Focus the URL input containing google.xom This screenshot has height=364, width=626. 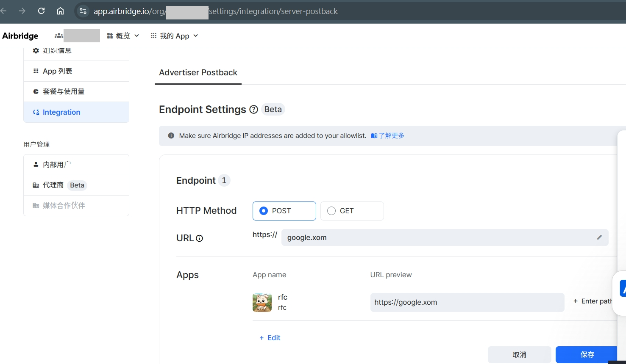coord(445,237)
